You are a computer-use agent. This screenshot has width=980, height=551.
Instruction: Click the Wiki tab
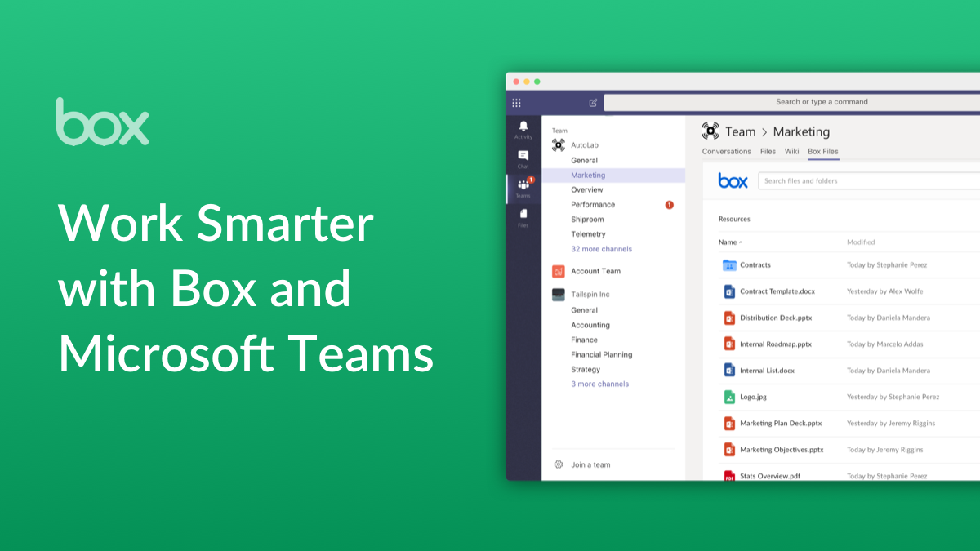(x=791, y=151)
